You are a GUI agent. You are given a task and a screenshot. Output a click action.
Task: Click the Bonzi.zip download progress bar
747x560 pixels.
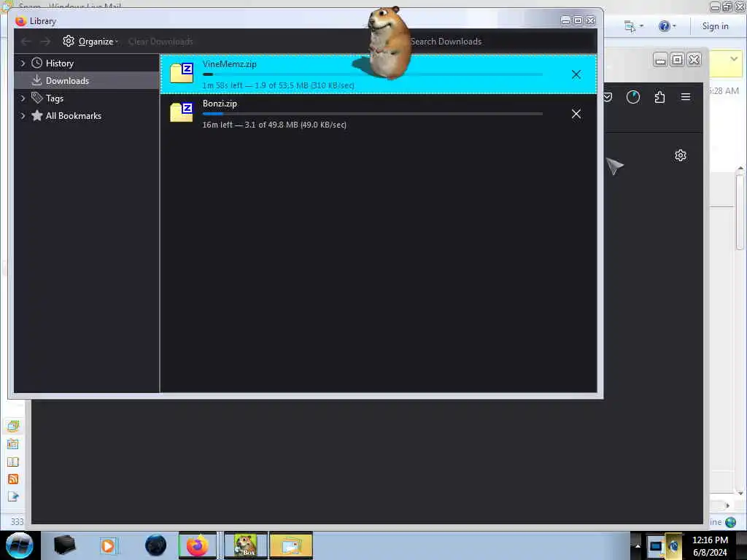[x=372, y=114]
